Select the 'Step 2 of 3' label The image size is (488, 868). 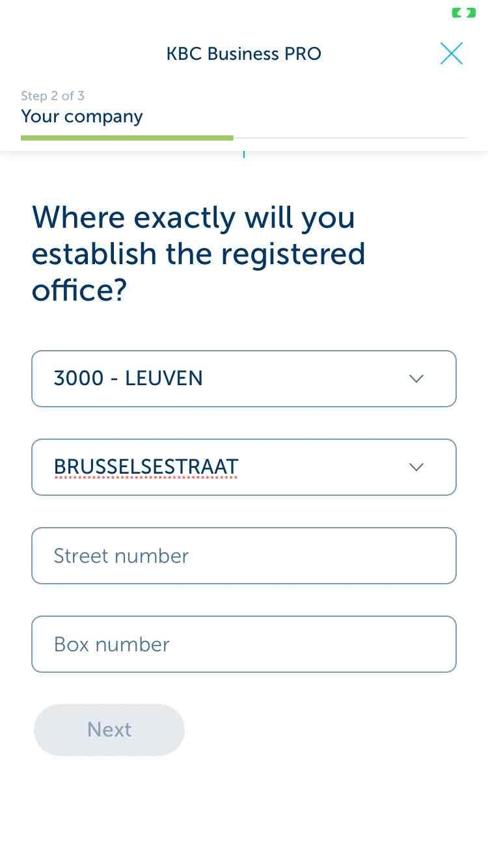(53, 96)
